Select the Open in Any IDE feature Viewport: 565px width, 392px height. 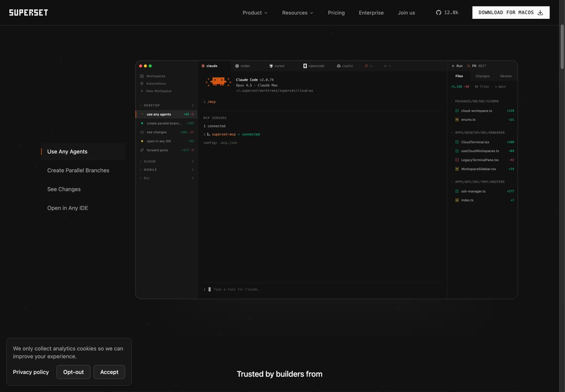point(68,208)
